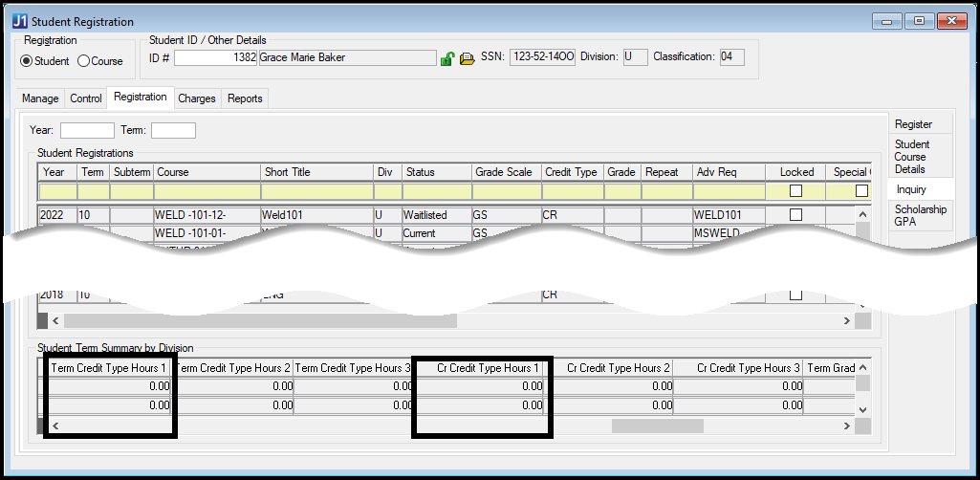Screen dimensions: 980x480
Task: Click the term summary scroll-right arrow
Action: (845, 425)
